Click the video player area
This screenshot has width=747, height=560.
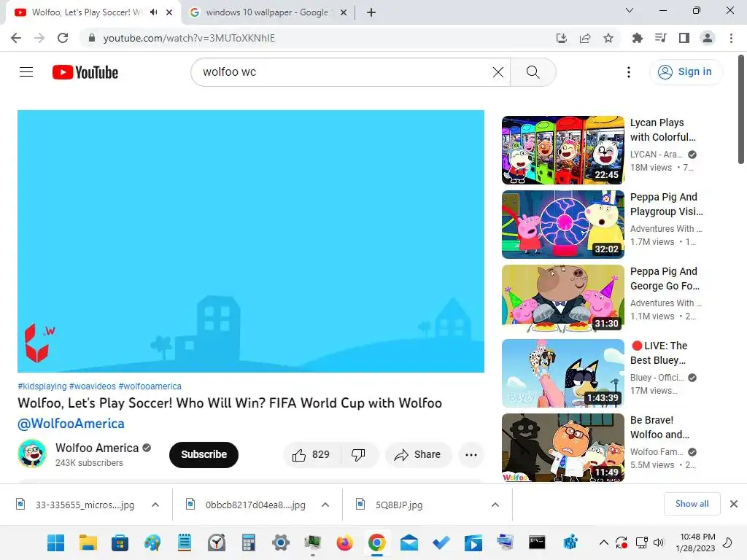pyautogui.click(x=251, y=241)
